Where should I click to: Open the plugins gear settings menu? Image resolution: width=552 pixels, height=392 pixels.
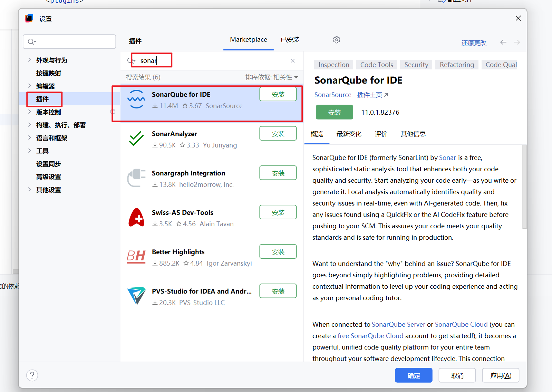tap(337, 40)
